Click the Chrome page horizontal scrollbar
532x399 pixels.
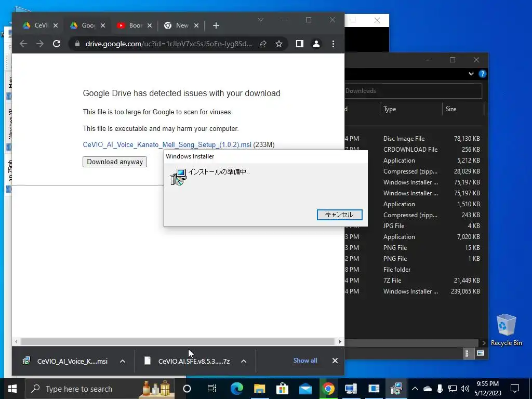(x=177, y=342)
